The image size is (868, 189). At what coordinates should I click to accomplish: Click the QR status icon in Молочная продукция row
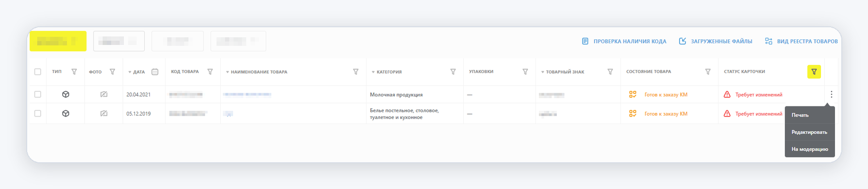pos(633,94)
